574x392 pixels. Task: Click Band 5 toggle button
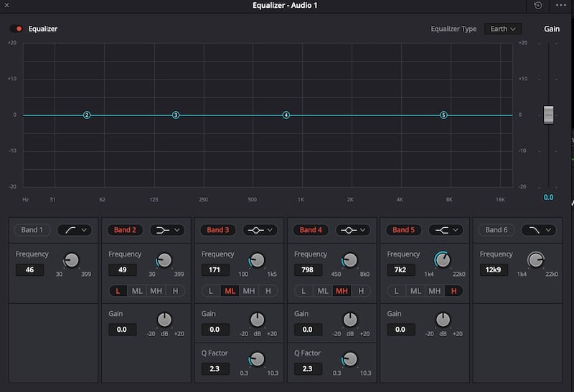[x=403, y=230]
